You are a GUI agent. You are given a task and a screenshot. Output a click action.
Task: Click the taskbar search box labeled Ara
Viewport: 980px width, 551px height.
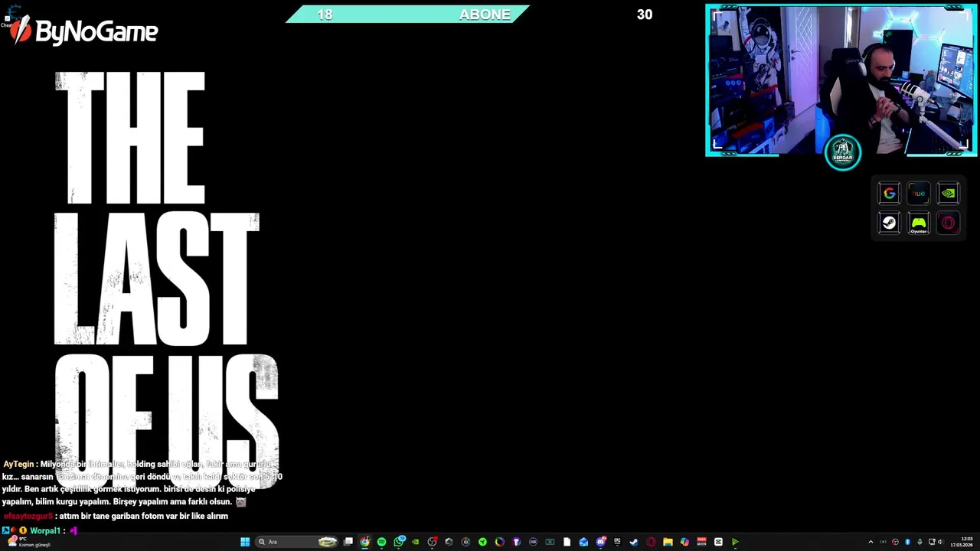pos(298,542)
